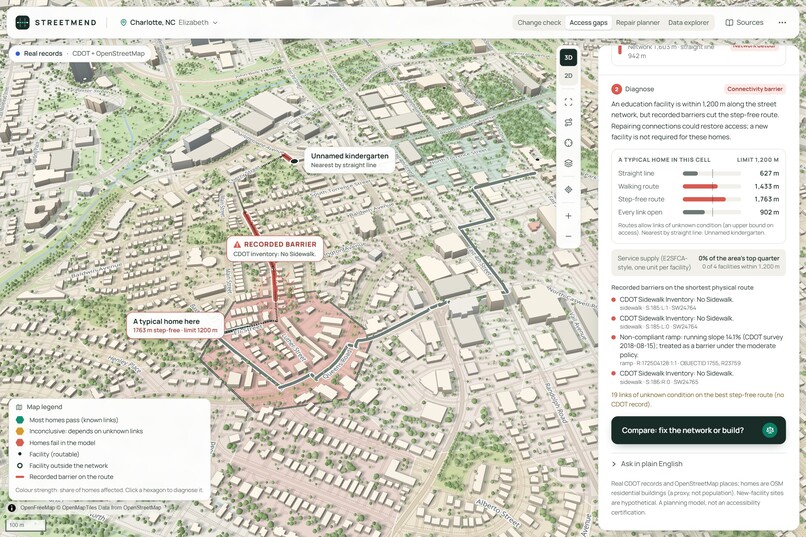The width and height of the screenshot is (806, 537).
Task: Click the Sources book icon
Action: coord(729,23)
